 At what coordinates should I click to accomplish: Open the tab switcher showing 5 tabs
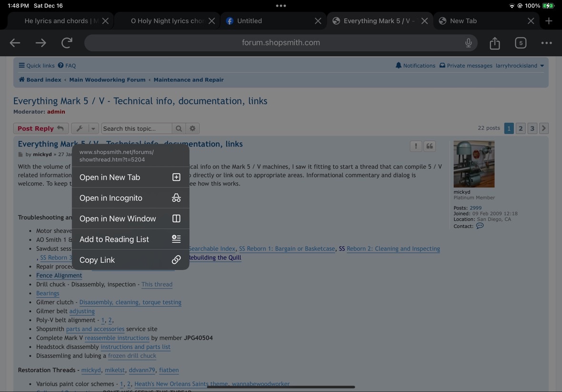(521, 43)
